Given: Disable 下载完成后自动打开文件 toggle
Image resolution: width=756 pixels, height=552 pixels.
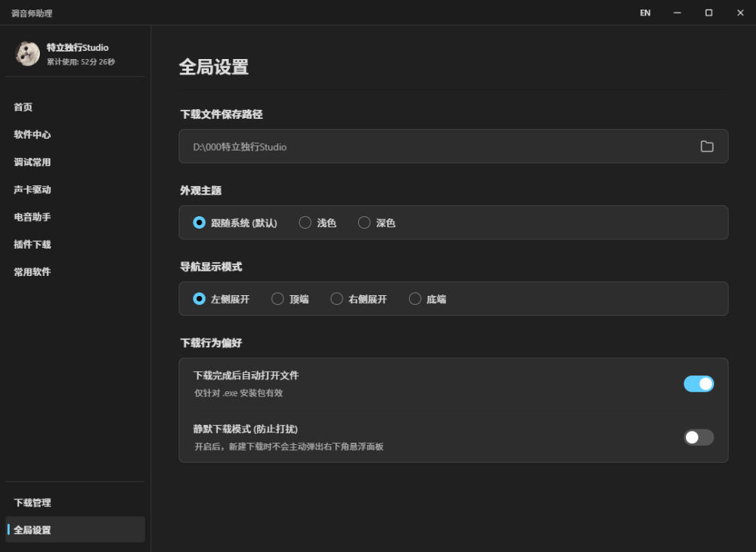Looking at the screenshot, I should point(698,384).
